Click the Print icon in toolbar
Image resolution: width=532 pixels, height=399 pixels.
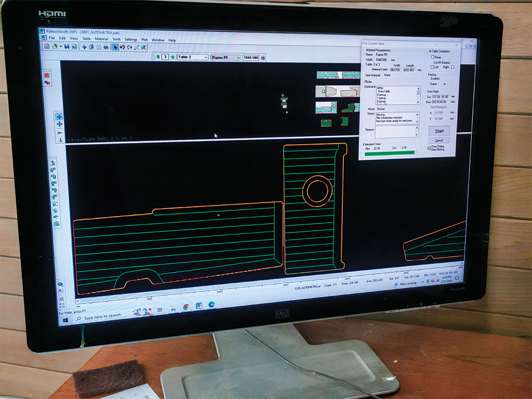(x=106, y=47)
